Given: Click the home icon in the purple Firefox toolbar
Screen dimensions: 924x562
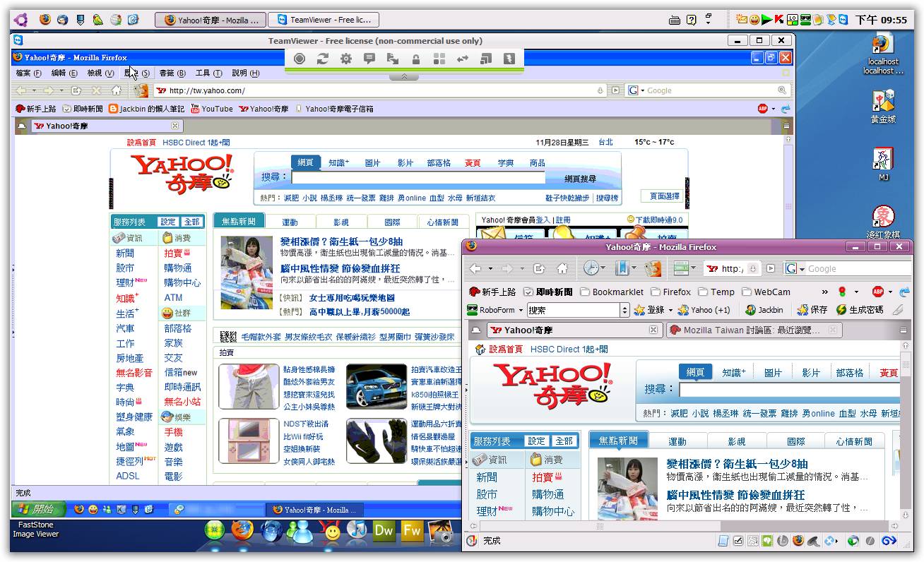Looking at the screenshot, I should point(562,268).
